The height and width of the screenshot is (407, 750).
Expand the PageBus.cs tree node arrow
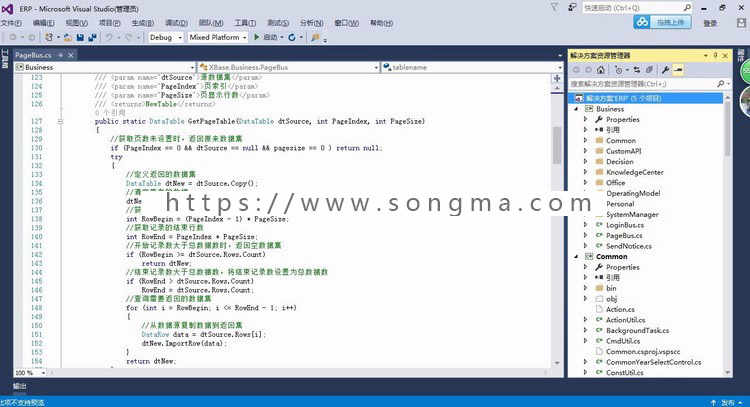pos(585,235)
